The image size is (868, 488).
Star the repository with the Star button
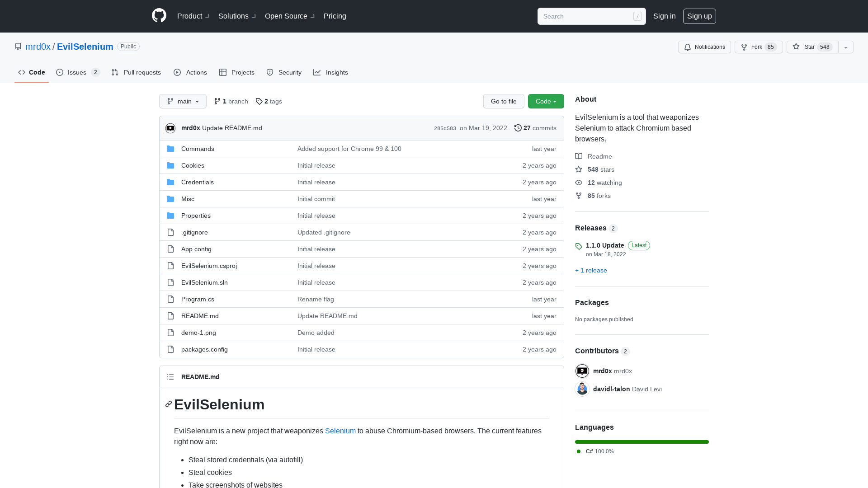click(x=812, y=47)
